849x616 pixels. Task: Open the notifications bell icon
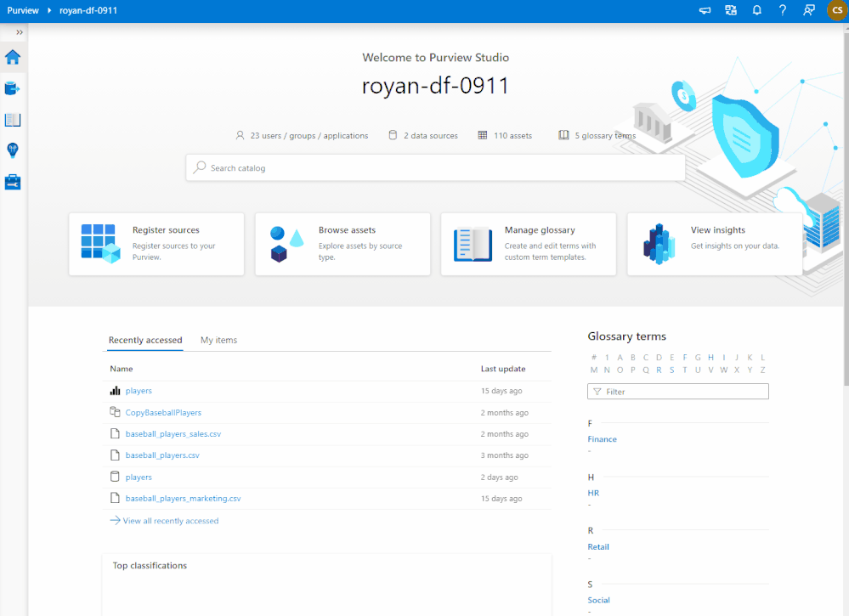(757, 10)
